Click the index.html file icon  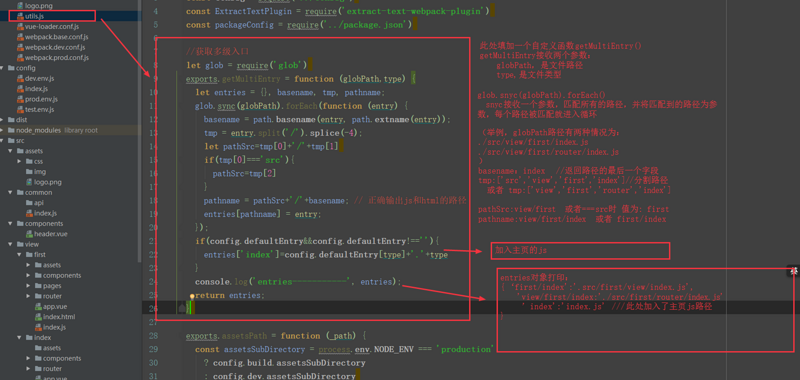click(x=38, y=317)
